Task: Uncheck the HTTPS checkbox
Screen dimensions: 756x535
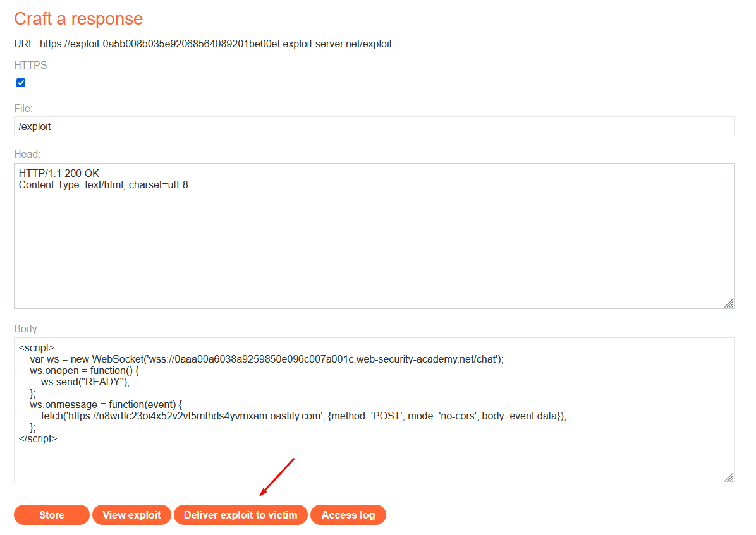Action: tap(21, 83)
